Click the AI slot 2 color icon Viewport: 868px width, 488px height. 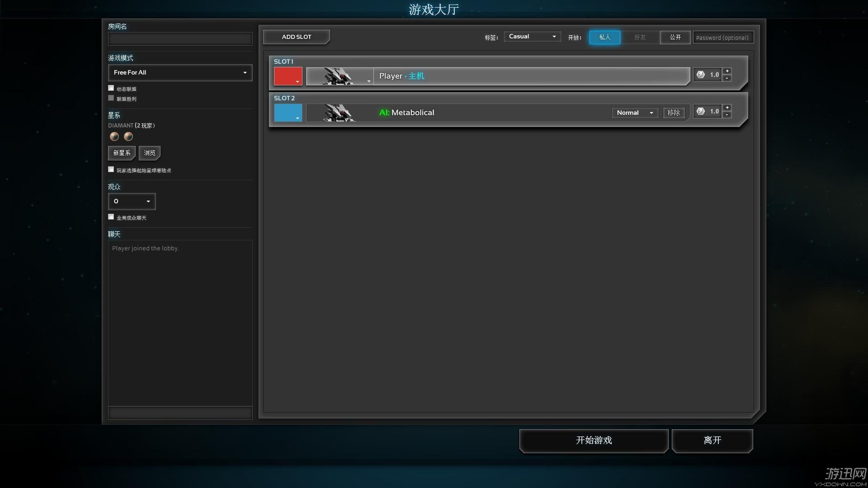pos(288,113)
